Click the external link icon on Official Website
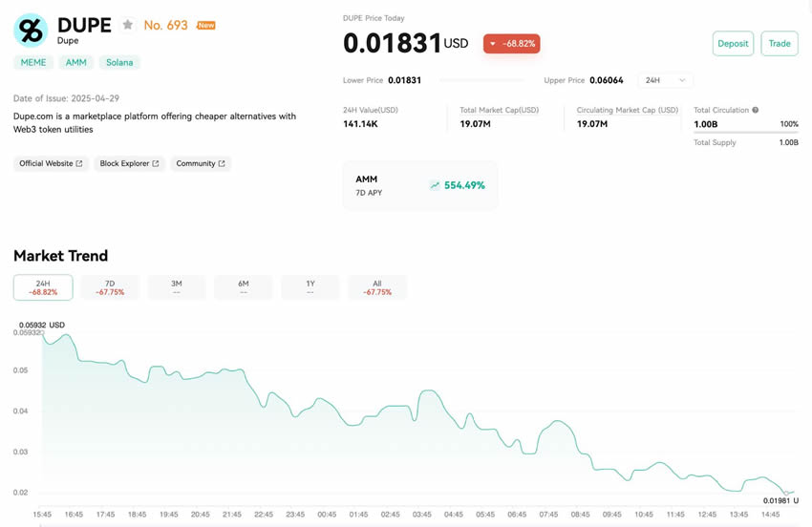The image size is (812, 527). pyautogui.click(x=79, y=163)
